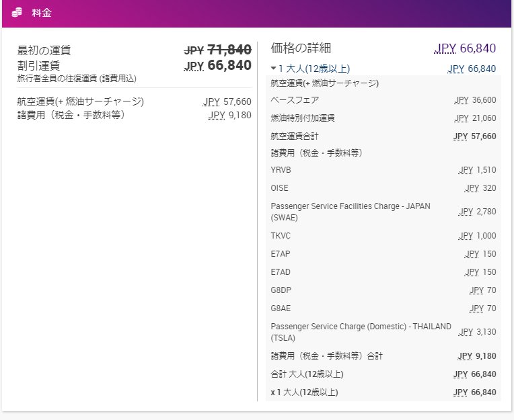The width and height of the screenshot is (514, 420).
Task: Click JPY 9,180 in left summary
Action: coord(230,115)
